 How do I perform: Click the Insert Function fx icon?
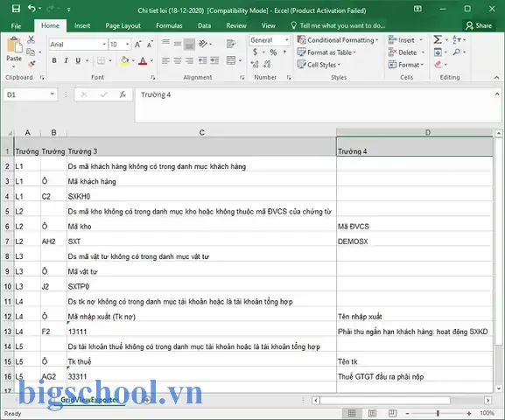point(123,94)
